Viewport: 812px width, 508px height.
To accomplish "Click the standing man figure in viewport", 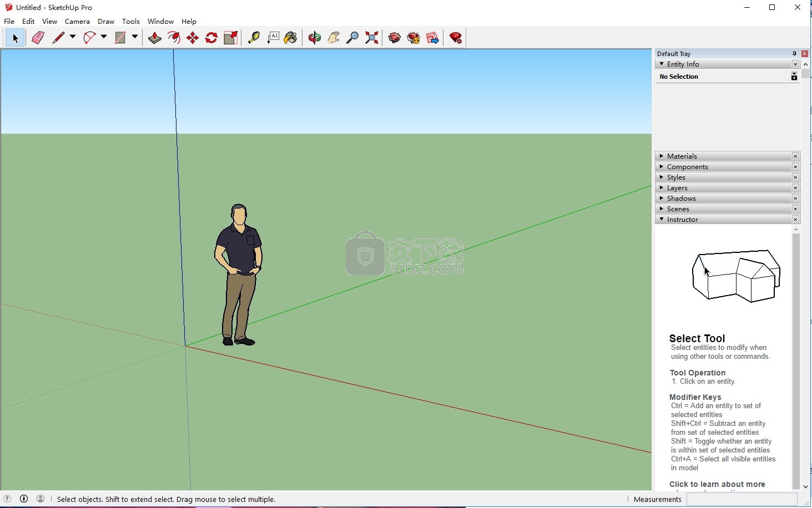I will click(x=238, y=275).
